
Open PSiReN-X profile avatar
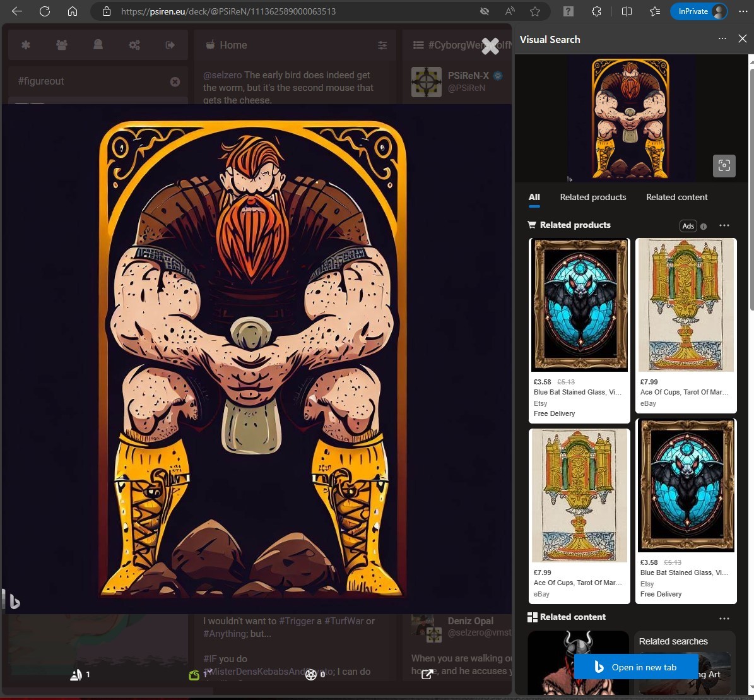point(427,82)
